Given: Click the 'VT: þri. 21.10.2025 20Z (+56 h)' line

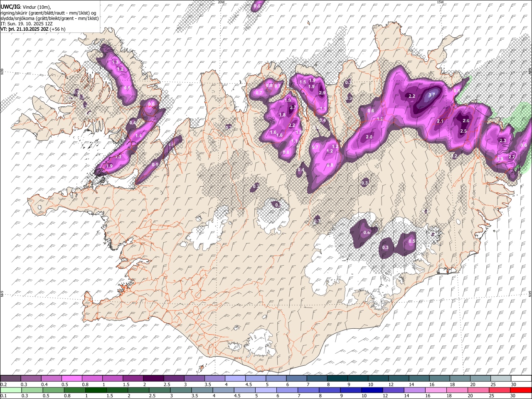Looking at the screenshot, I should (33, 29).
